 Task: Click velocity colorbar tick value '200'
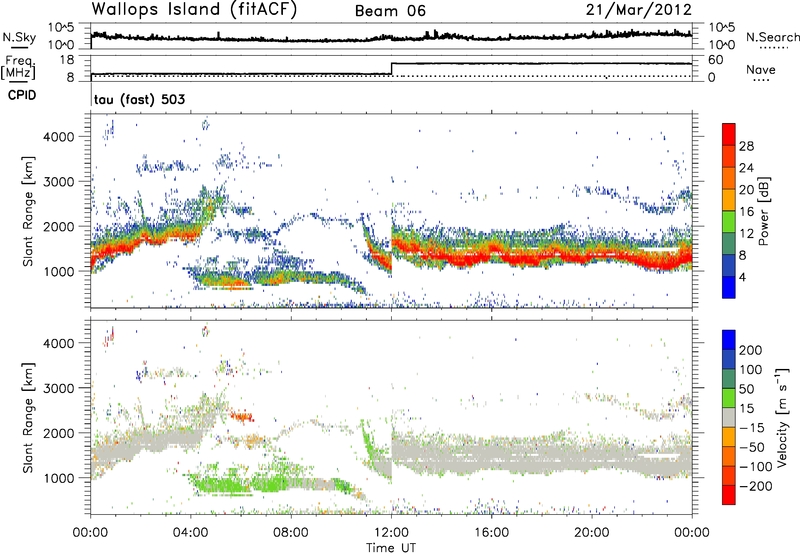[751, 350]
